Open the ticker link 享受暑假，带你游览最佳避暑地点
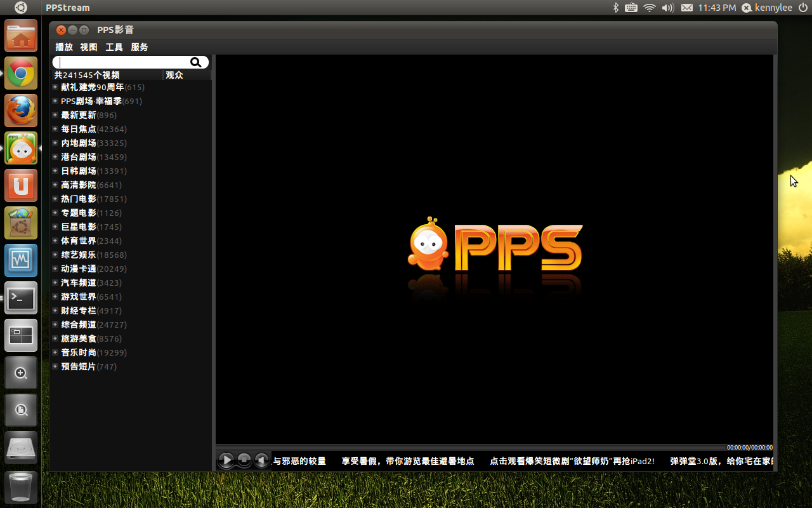This screenshot has width=812, height=508. click(408, 461)
